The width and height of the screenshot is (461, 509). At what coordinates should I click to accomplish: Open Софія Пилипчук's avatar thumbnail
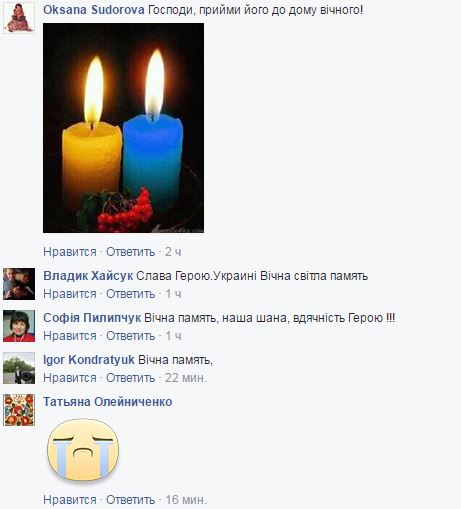(19, 326)
